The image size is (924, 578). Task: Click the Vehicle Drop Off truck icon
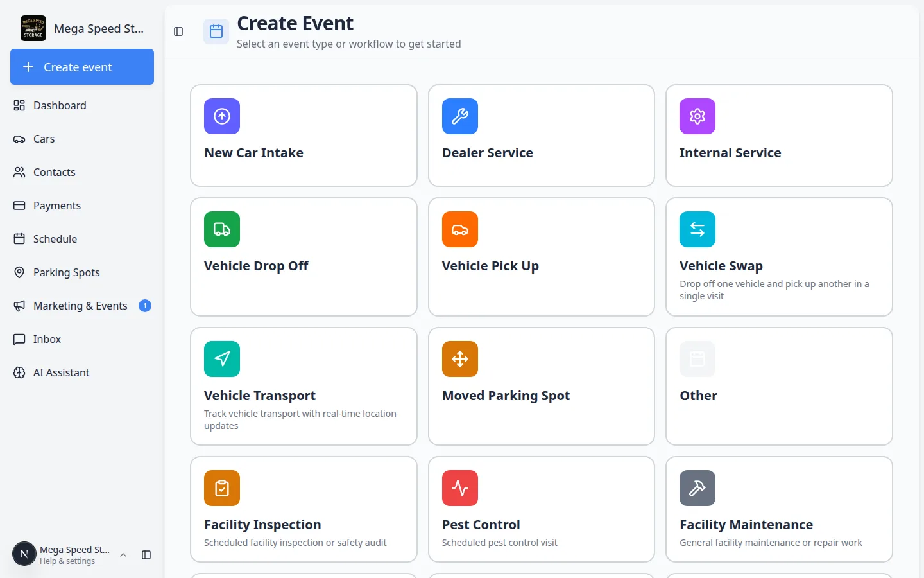point(222,229)
